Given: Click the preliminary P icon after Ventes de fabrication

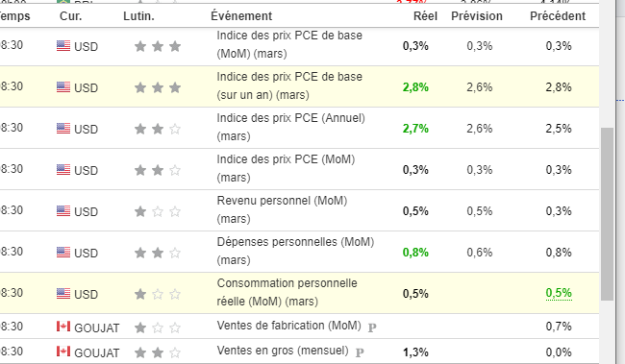Looking at the screenshot, I should click(x=372, y=328).
